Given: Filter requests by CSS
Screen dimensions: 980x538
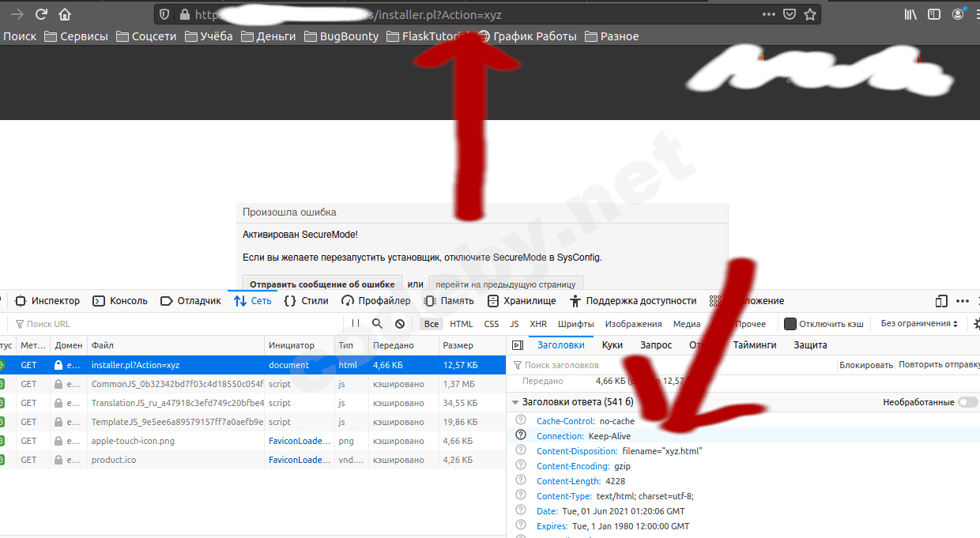Looking at the screenshot, I should [492, 324].
